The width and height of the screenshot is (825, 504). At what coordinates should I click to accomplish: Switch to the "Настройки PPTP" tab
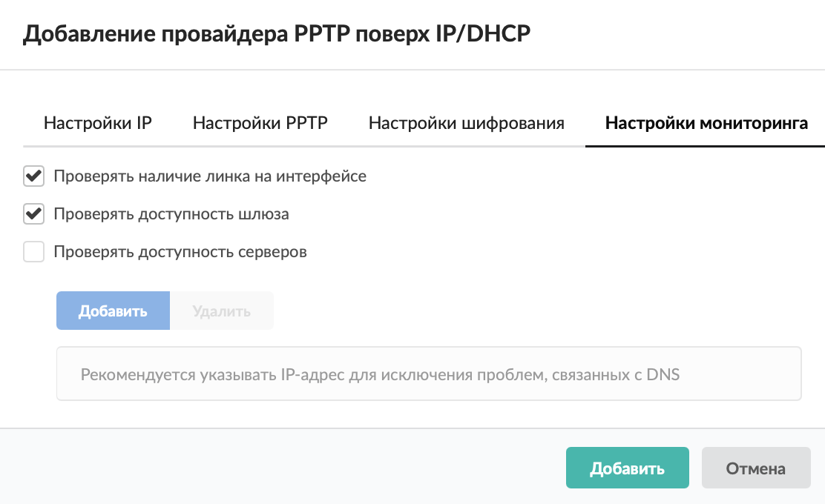pyautogui.click(x=260, y=123)
